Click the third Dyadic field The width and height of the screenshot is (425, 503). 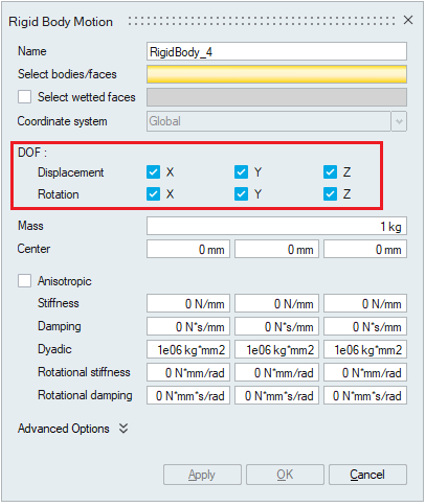tap(365, 349)
